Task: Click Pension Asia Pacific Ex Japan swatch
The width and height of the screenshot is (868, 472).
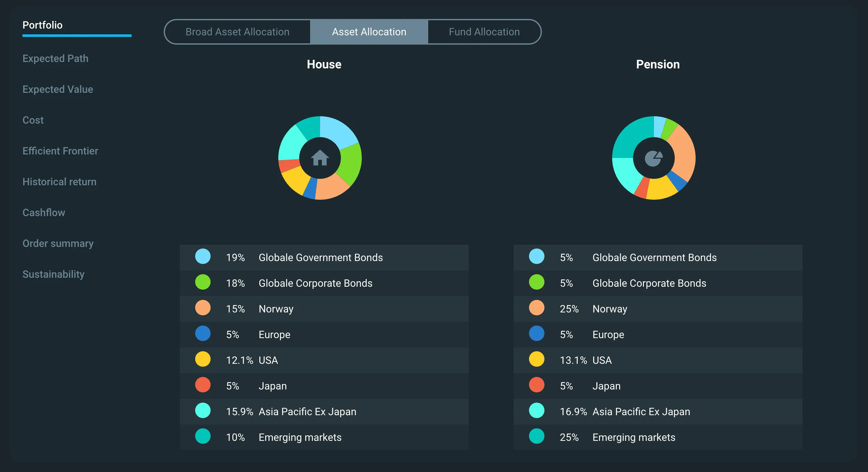Action: point(537,410)
